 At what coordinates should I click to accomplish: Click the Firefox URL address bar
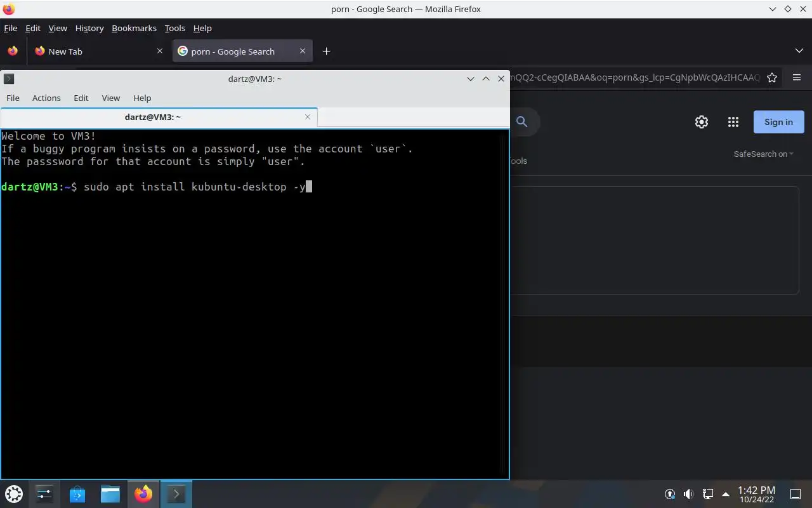click(634, 77)
